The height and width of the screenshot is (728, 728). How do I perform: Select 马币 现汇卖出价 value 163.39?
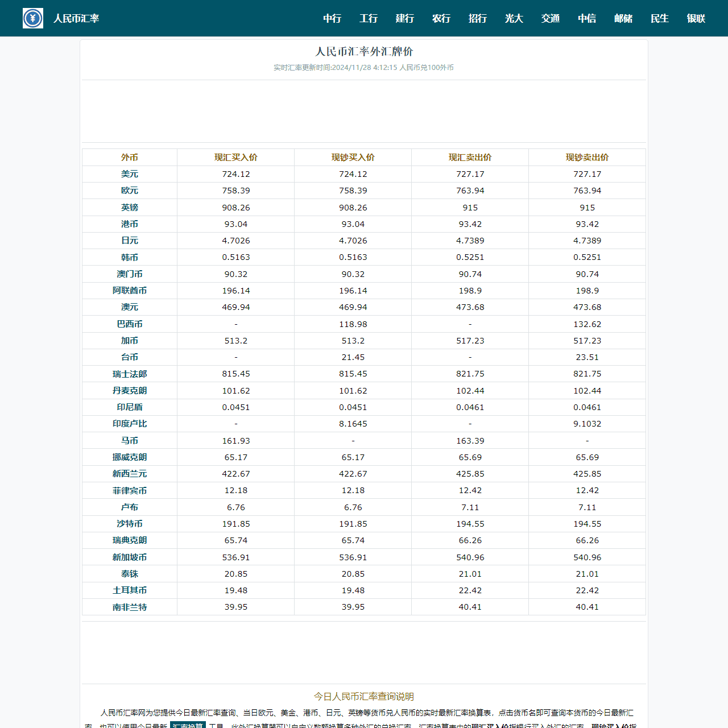(470, 441)
